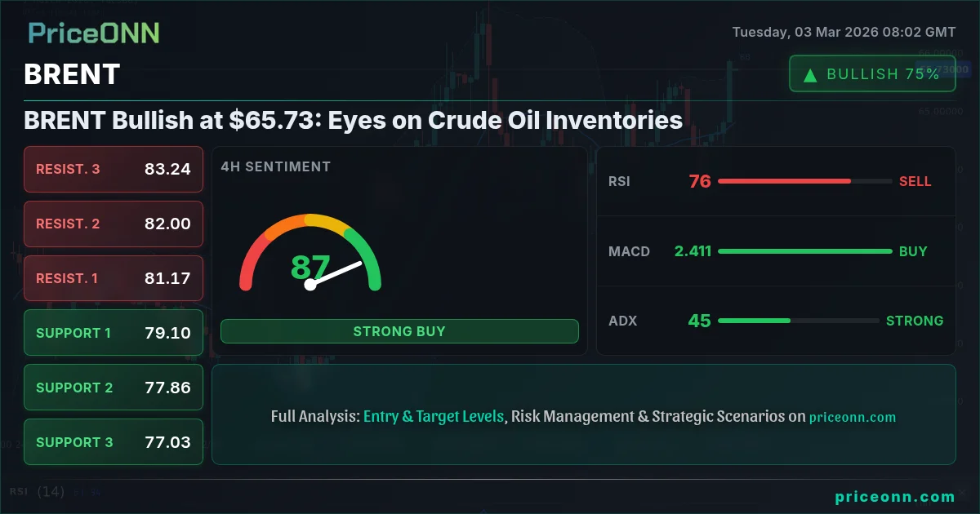Image resolution: width=980 pixels, height=514 pixels.
Task: Open the priceonn.com link in Full Analysis
Action: coord(853,417)
